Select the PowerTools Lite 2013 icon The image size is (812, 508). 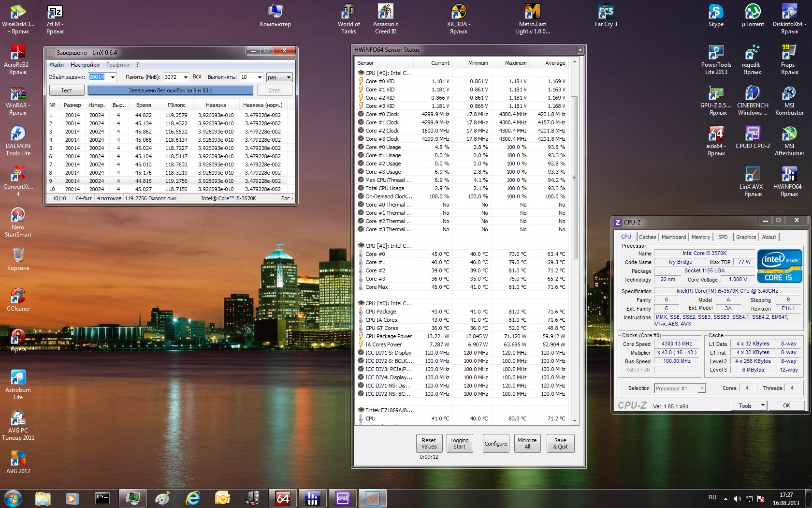coord(716,60)
